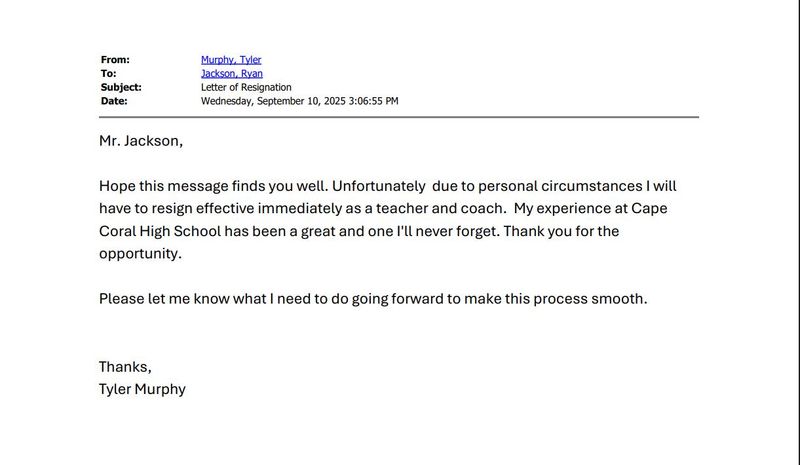
Task: Click the horizontal divider below the header
Action: [398, 117]
